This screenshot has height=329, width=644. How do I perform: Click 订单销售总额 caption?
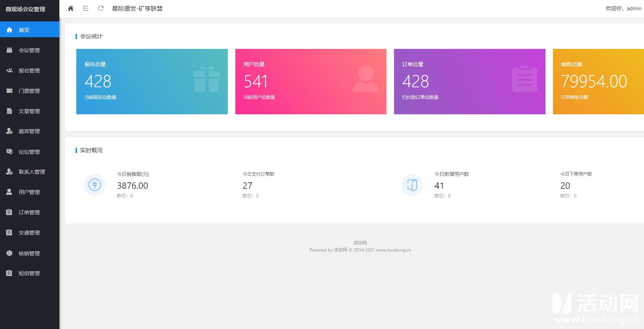click(574, 97)
